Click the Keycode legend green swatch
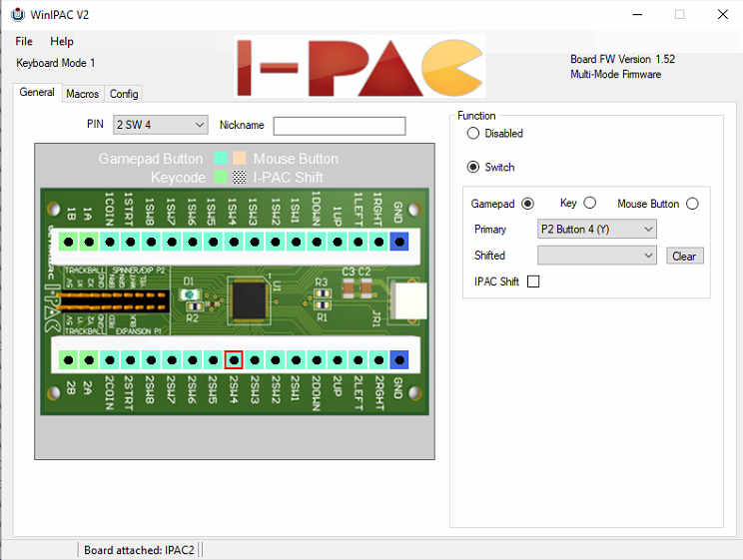743x560 pixels. 221,178
